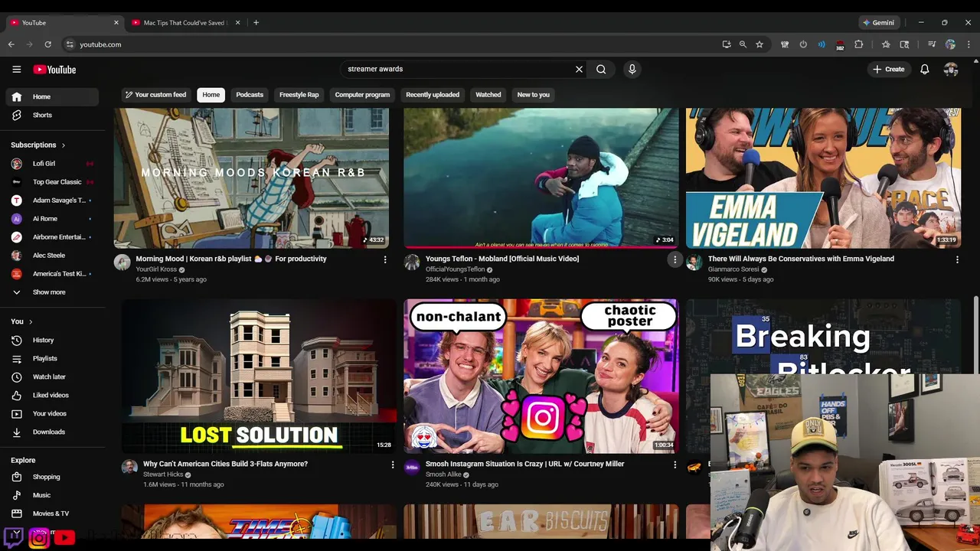Open the YourGirl Kross channel link
980x551 pixels.
click(x=156, y=269)
